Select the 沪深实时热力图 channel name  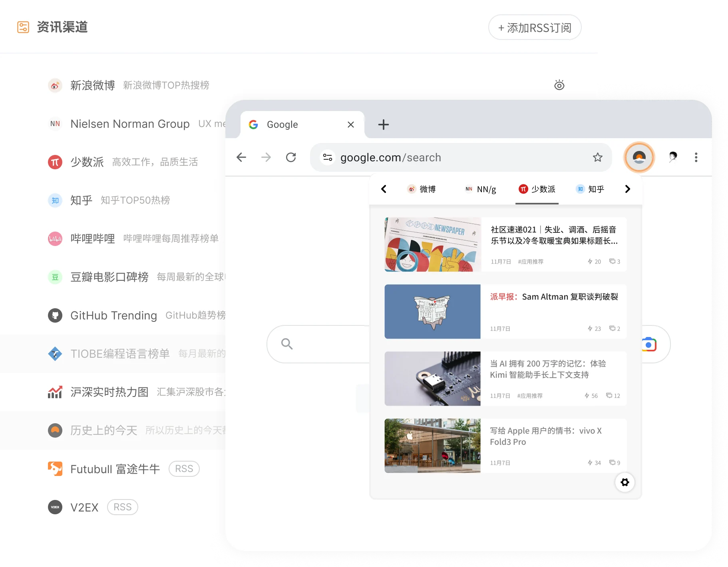[x=109, y=392]
